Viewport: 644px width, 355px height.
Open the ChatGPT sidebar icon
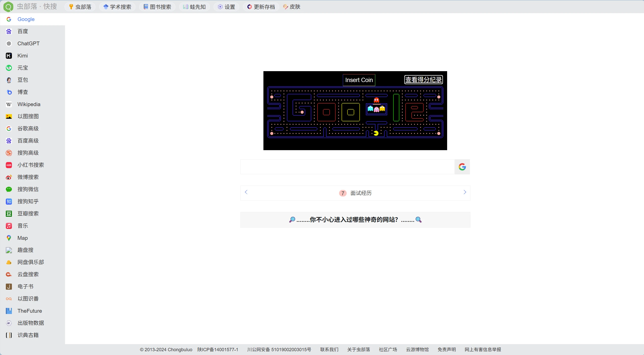click(9, 44)
